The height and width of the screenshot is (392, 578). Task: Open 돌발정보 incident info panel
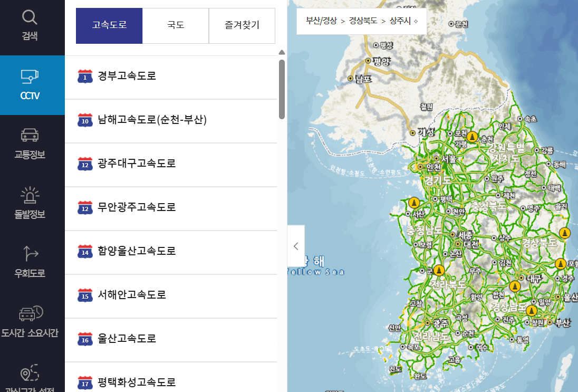point(30,203)
